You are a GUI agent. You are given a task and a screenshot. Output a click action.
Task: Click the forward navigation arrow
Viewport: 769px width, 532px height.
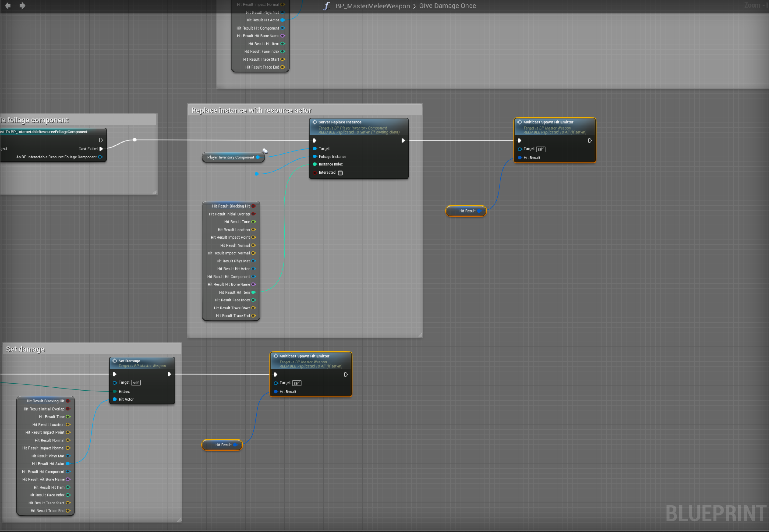pyautogui.click(x=22, y=6)
